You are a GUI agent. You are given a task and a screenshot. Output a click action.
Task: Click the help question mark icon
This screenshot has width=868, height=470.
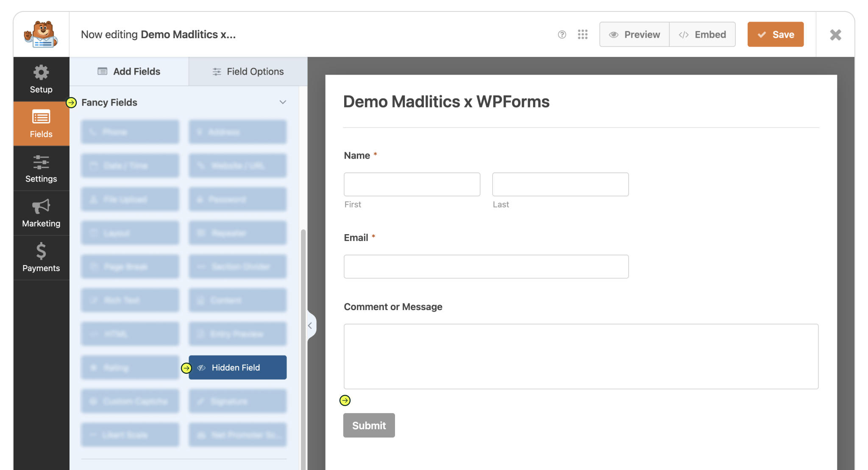pyautogui.click(x=562, y=35)
